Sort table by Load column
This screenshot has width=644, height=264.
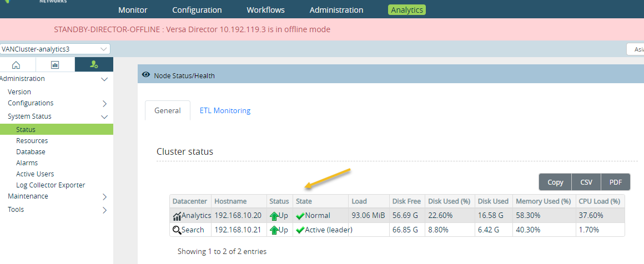pos(369,201)
